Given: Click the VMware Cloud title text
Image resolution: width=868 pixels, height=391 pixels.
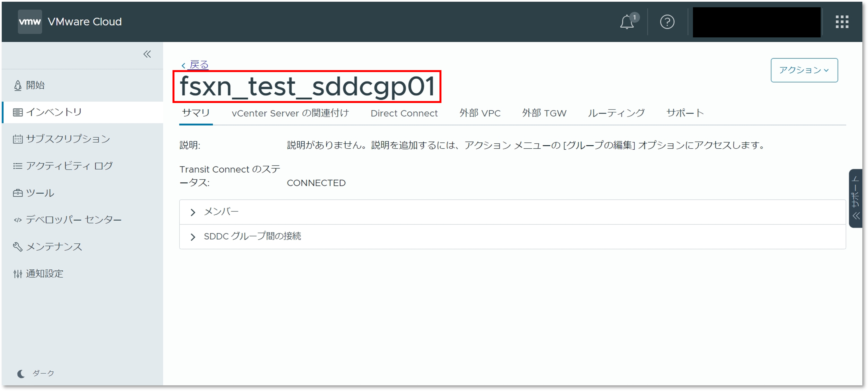Looking at the screenshot, I should click(84, 22).
